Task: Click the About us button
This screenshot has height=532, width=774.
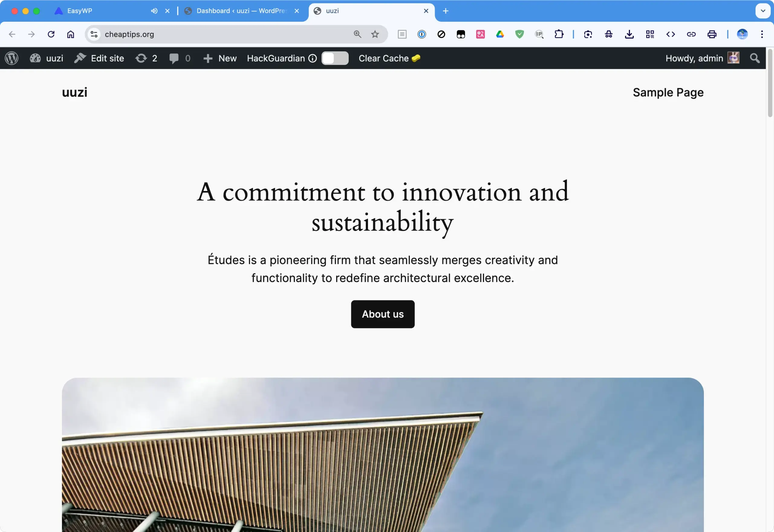Action: (383, 314)
